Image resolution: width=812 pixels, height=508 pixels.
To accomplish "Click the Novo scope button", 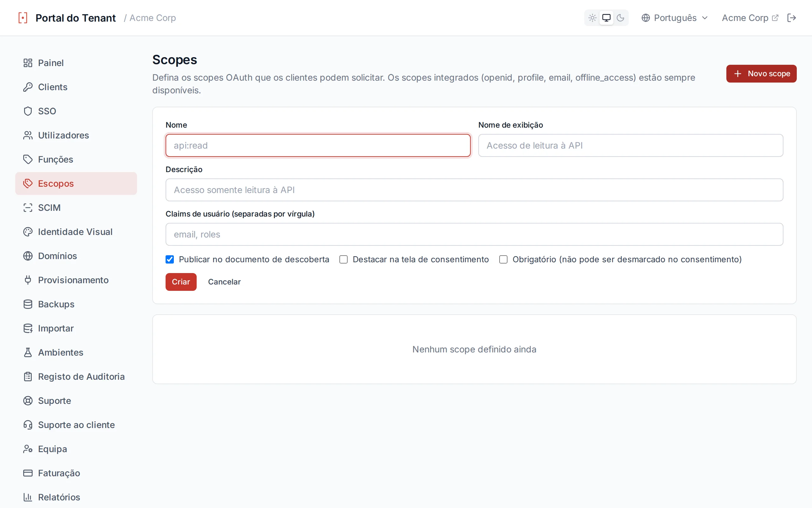I will [761, 74].
